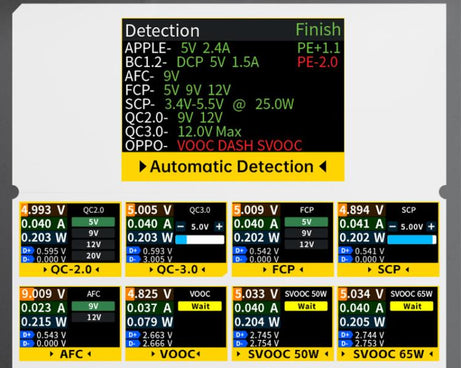Select 12V option in AFC panel
The height and width of the screenshot is (368, 461).
[93, 317]
